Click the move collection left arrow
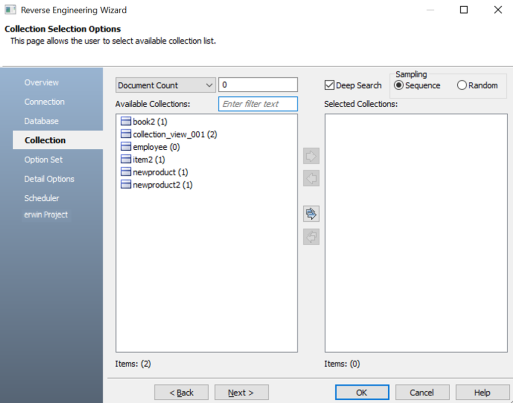 pos(311,178)
